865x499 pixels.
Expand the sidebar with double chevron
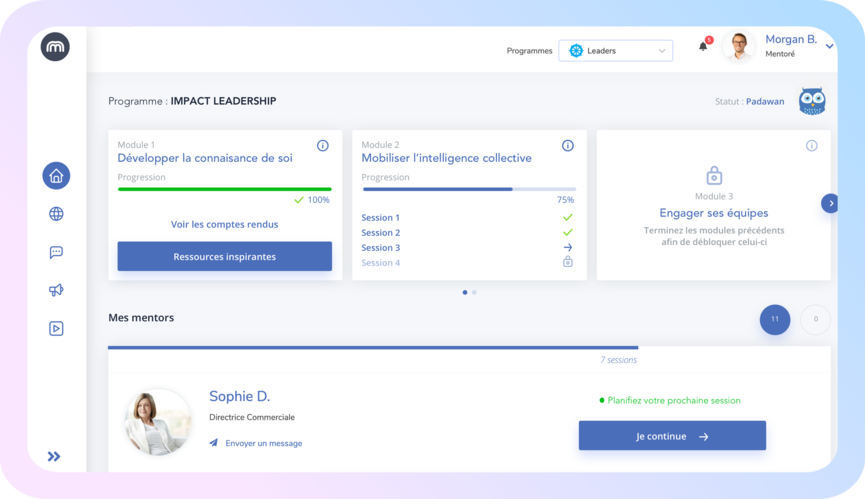[x=54, y=456]
